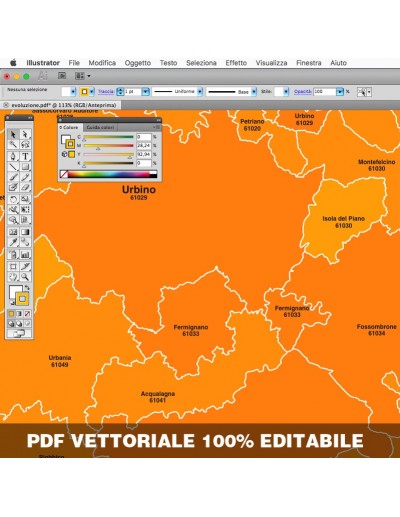Screen dimensions: 400x517
Task: Select the Slice tool
Action: pyautogui.click(x=25, y=266)
